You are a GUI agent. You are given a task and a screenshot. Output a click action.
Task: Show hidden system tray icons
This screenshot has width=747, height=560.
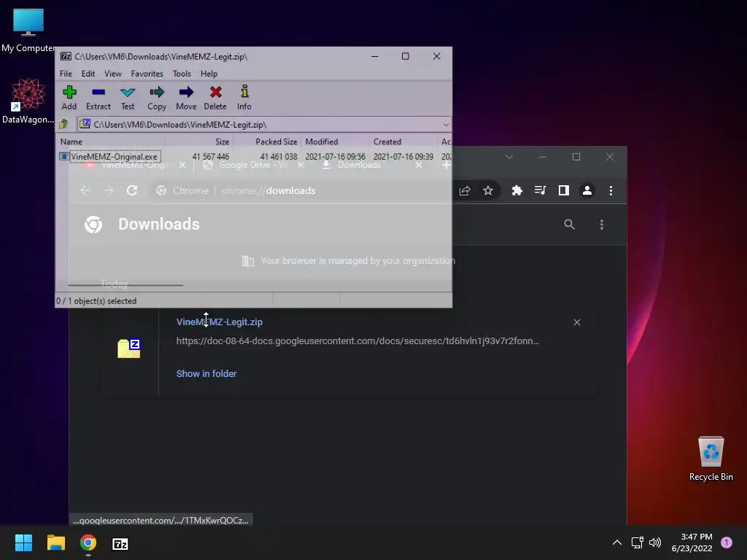point(617,542)
